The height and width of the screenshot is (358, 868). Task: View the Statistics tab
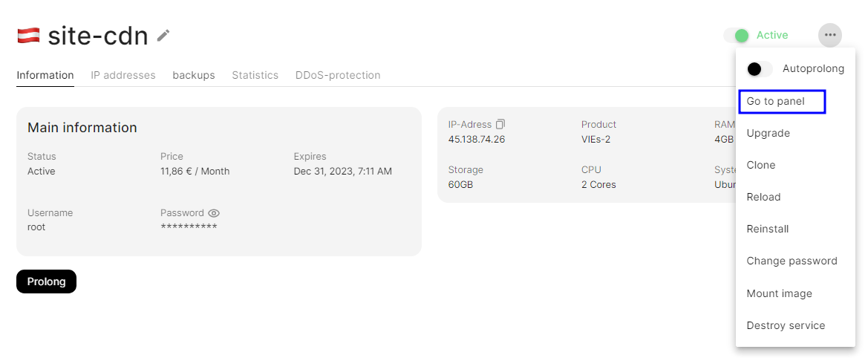pos(255,75)
